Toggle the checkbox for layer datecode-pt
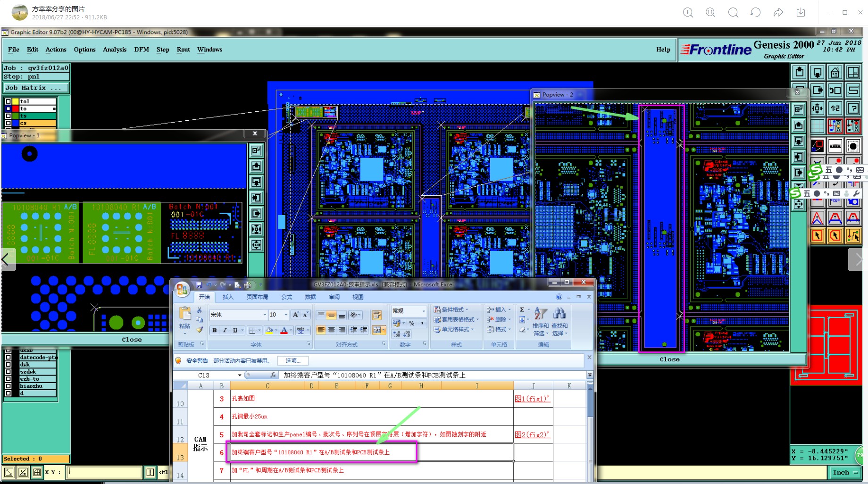 tap(8, 357)
